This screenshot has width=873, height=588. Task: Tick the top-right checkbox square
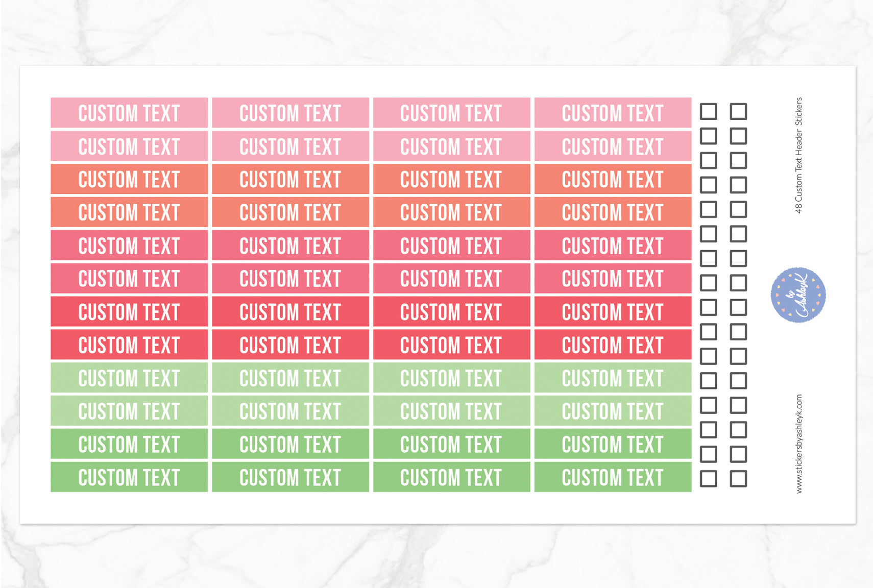coord(738,111)
